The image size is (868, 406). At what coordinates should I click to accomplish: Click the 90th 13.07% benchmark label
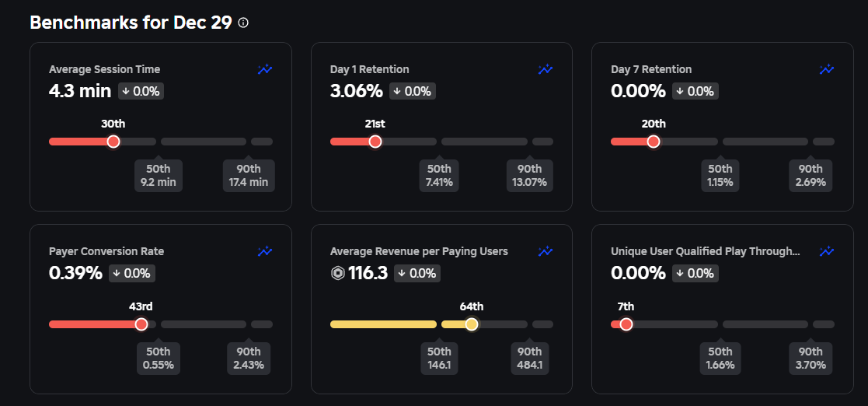[x=530, y=176]
